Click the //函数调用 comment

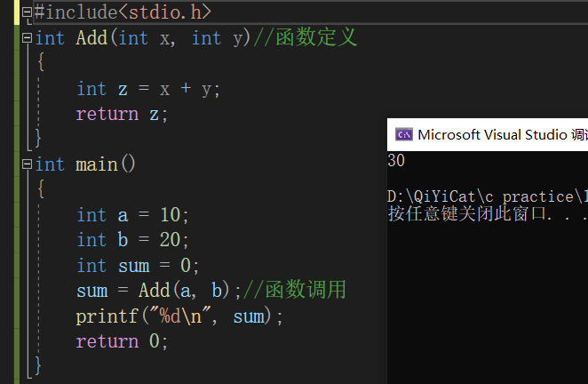coord(295,290)
